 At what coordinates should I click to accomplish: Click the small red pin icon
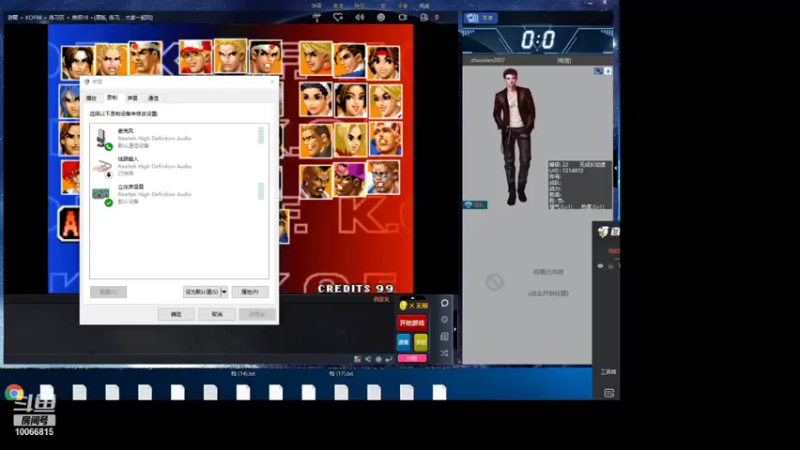tap(437, 17)
